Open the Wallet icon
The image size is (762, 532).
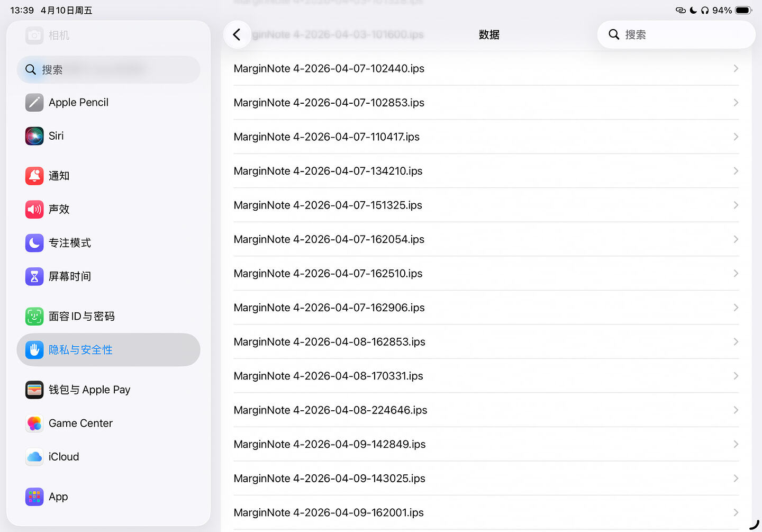pyautogui.click(x=34, y=390)
